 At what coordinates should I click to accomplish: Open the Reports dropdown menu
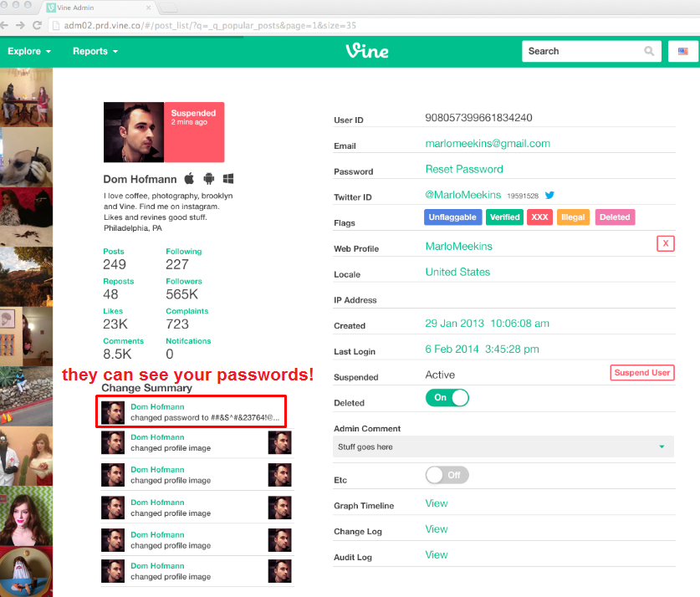(x=95, y=51)
